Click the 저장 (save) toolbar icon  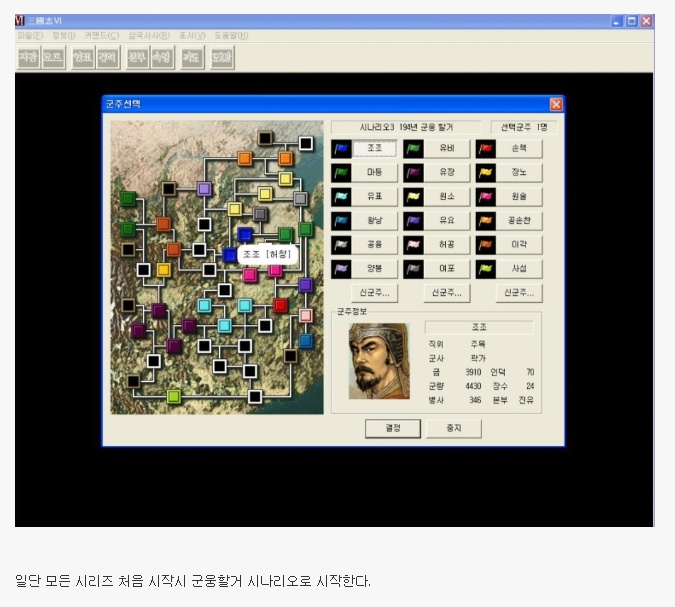tap(29, 57)
